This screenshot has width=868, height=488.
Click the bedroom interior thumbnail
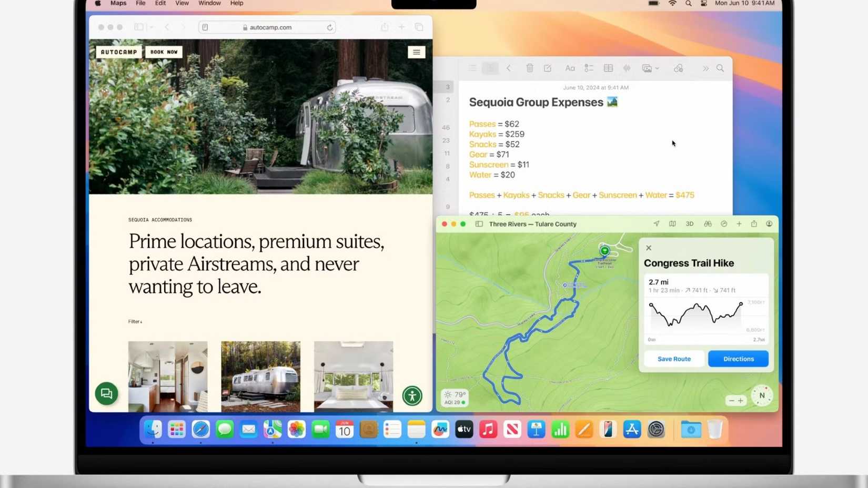354,377
